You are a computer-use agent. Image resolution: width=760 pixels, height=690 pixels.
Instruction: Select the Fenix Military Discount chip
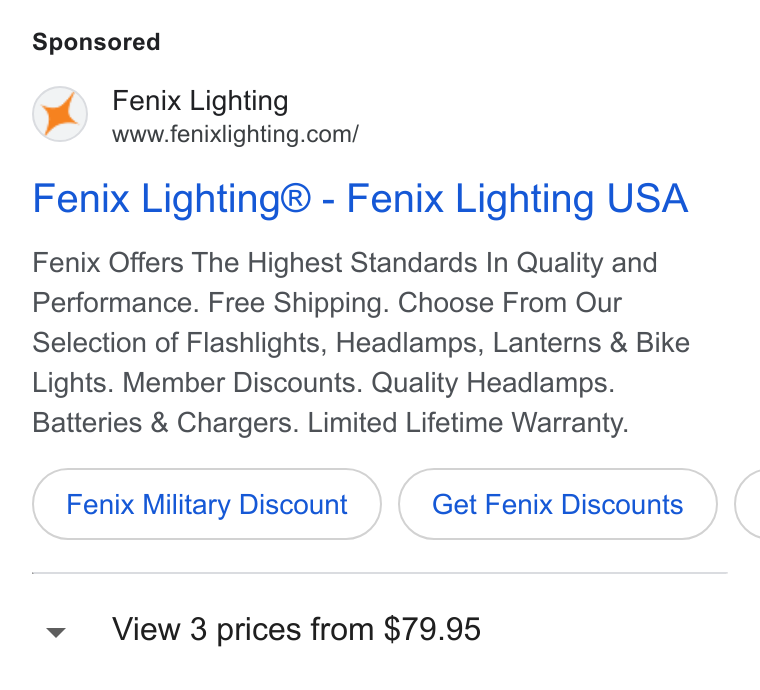[207, 504]
